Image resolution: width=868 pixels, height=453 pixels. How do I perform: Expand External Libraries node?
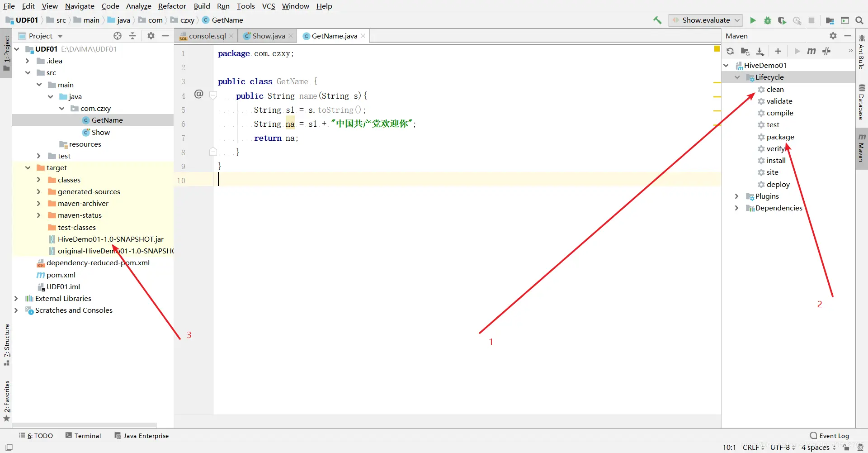[16, 299]
